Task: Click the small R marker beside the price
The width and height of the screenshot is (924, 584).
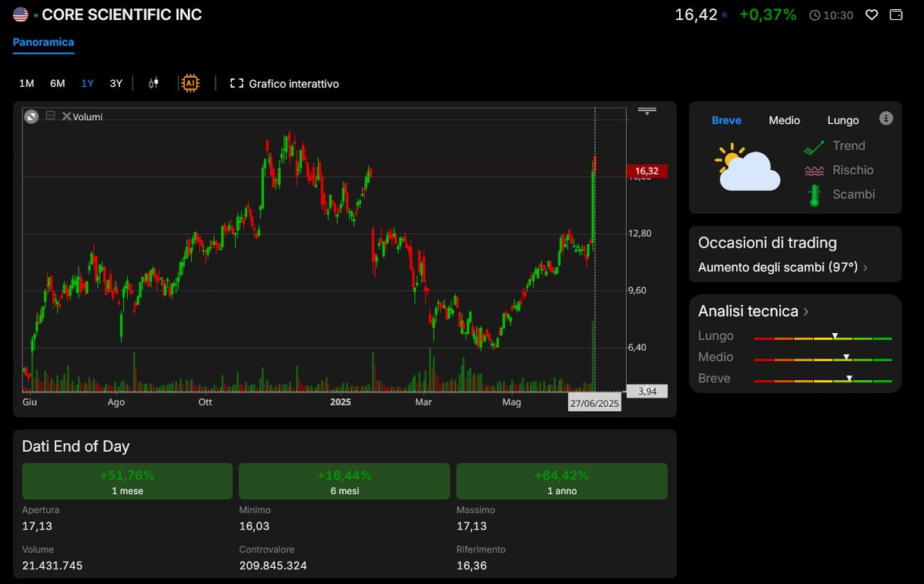Action: click(x=724, y=15)
